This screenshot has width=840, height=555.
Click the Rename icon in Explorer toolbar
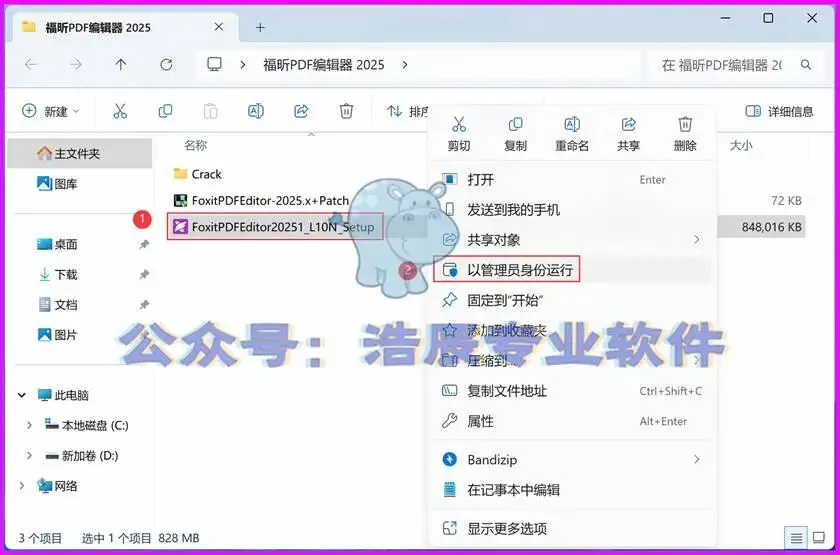click(x=256, y=111)
